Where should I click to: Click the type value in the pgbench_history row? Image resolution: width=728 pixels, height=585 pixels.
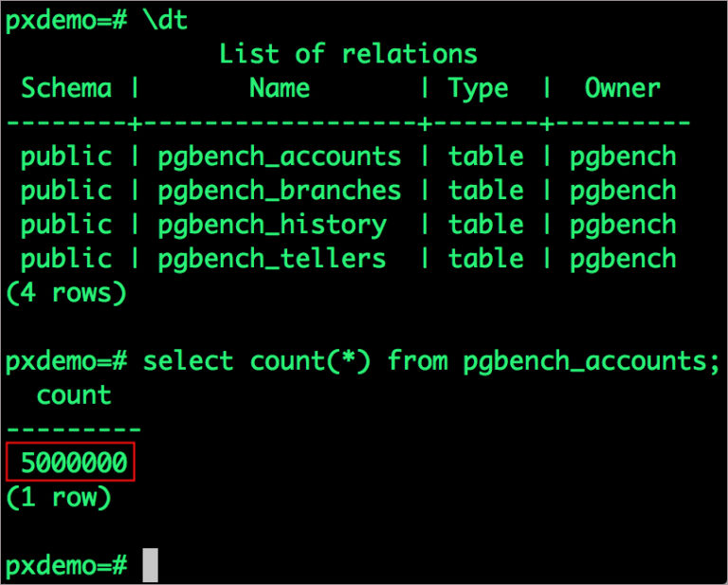point(486,225)
